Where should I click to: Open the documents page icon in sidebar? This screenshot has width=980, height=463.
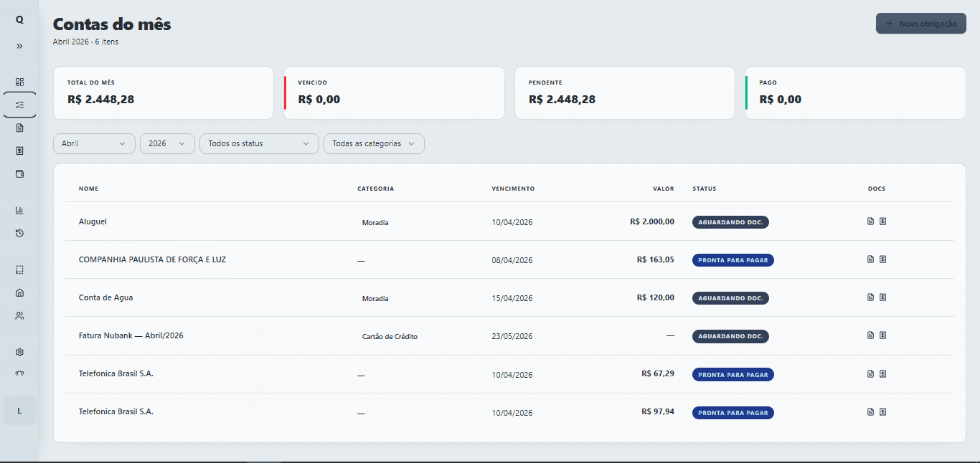19,128
